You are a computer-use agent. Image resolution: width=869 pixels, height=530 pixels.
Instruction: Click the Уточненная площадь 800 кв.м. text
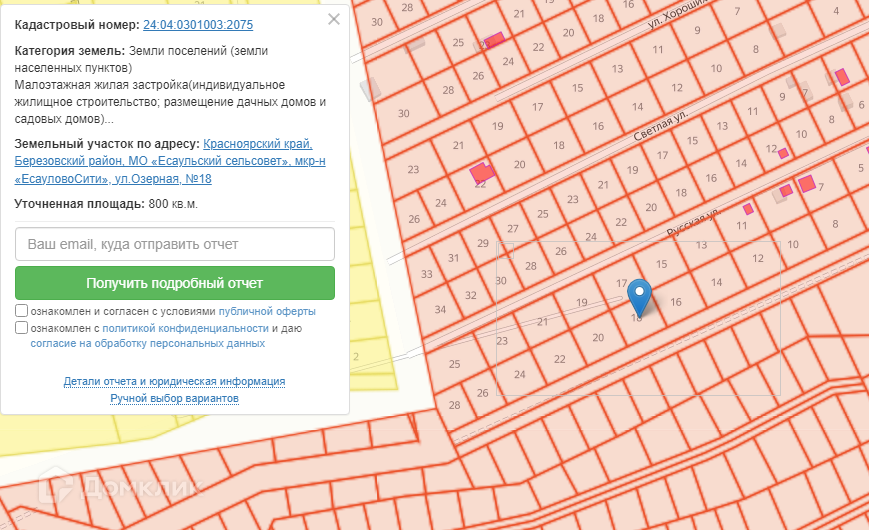coord(106,204)
